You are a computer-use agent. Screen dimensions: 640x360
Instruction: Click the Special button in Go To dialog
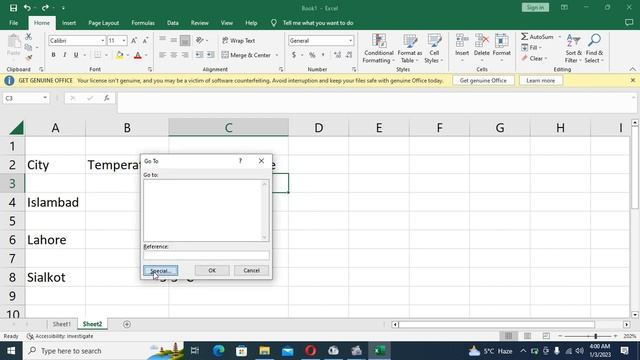160,271
